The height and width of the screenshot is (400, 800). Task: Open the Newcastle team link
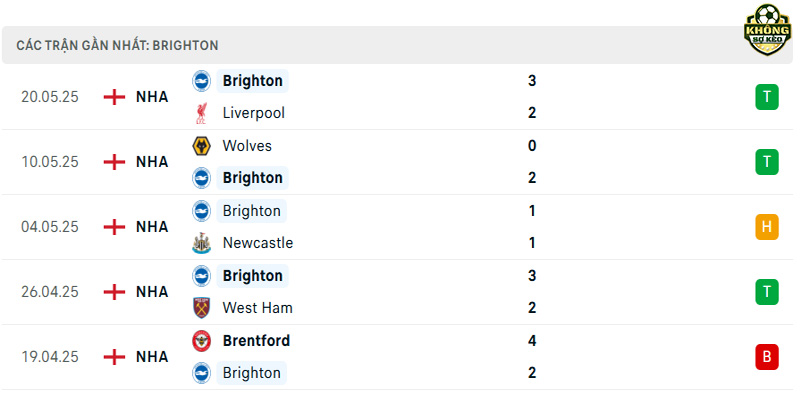coord(258,243)
